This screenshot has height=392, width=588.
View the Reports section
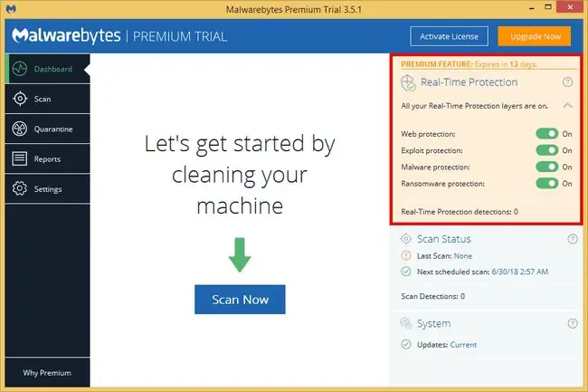pos(48,158)
